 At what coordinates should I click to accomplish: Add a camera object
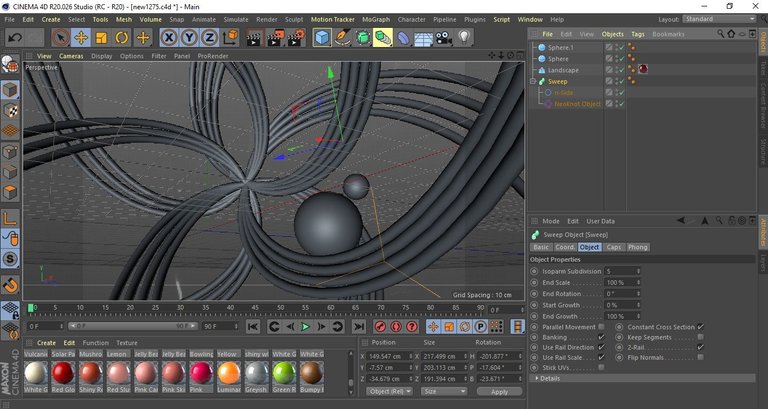point(444,38)
